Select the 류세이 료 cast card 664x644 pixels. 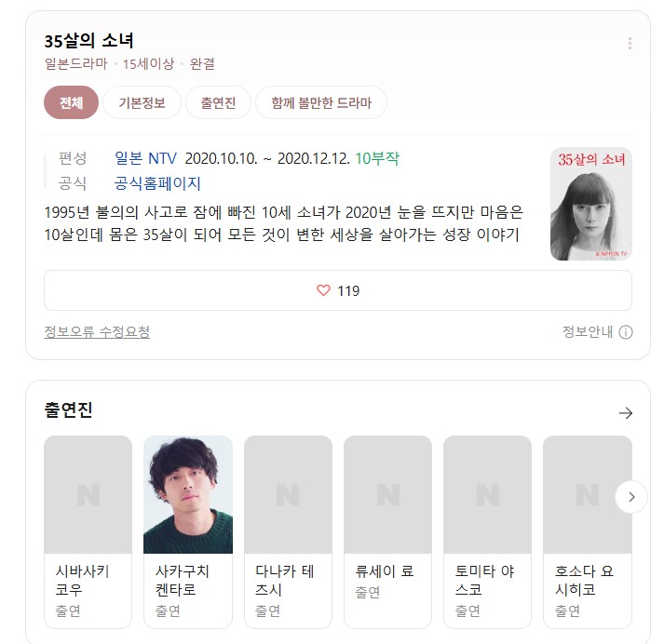coord(388,532)
